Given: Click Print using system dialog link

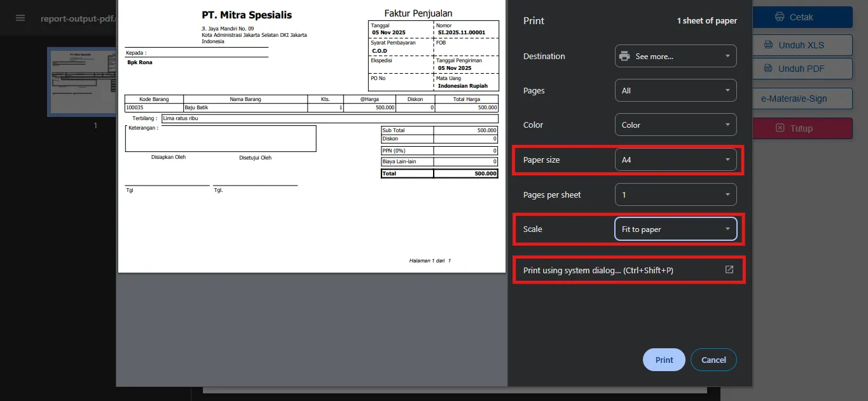Looking at the screenshot, I should coord(598,270).
